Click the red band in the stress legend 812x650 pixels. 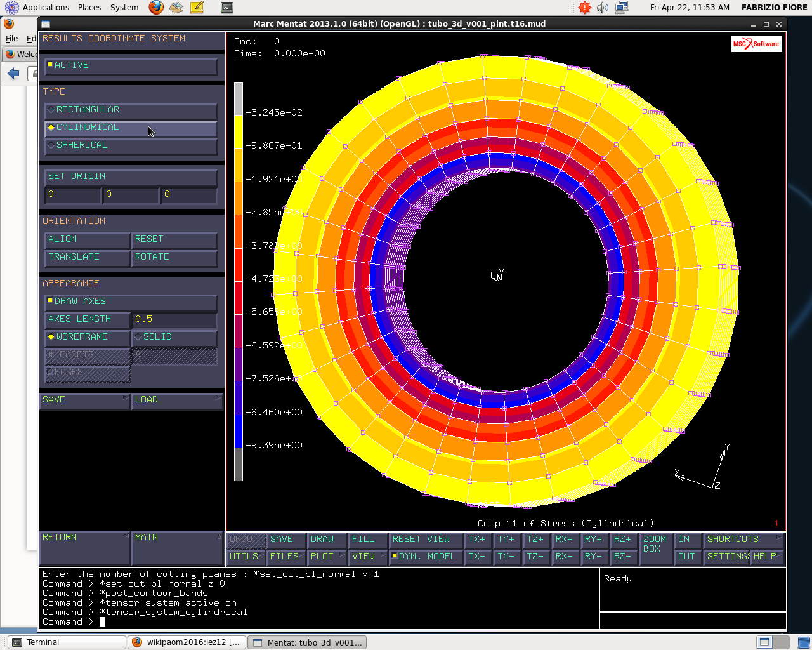coord(239,265)
